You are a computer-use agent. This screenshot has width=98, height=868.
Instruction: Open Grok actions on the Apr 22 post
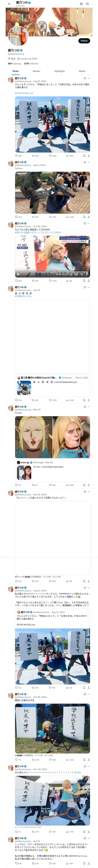click(x=85, y=287)
